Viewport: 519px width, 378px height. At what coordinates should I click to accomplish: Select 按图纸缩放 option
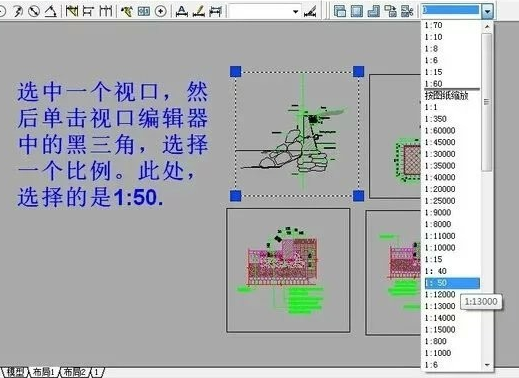pos(447,96)
